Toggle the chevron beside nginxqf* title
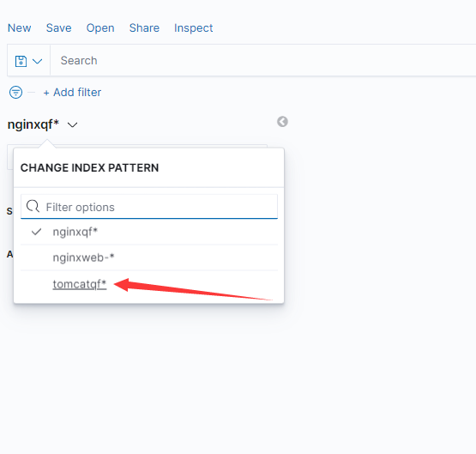 [x=73, y=124]
